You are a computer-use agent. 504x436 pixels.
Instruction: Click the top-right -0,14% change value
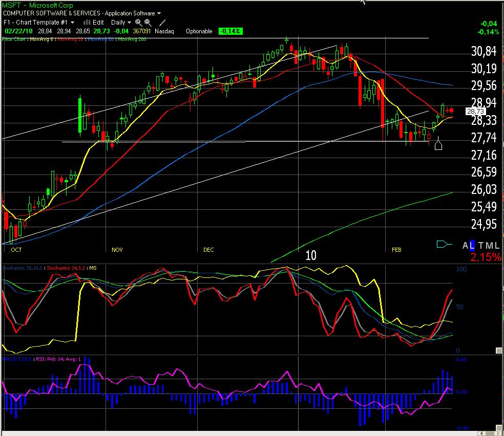click(488, 32)
